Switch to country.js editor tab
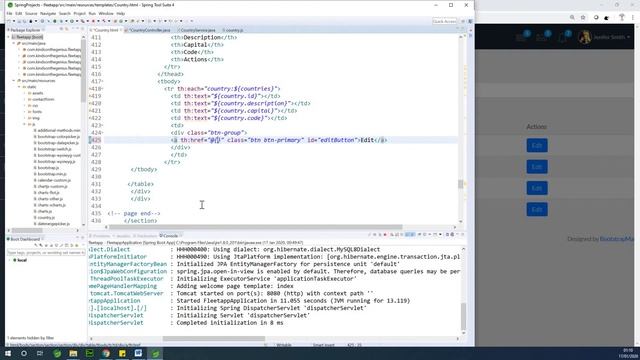This screenshot has height=360, width=640. point(233,30)
